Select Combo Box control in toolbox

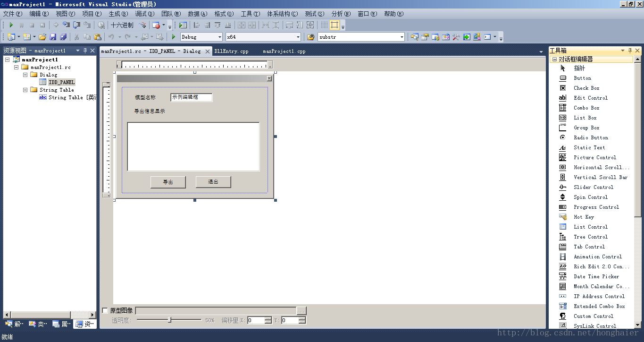coord(586,108)
